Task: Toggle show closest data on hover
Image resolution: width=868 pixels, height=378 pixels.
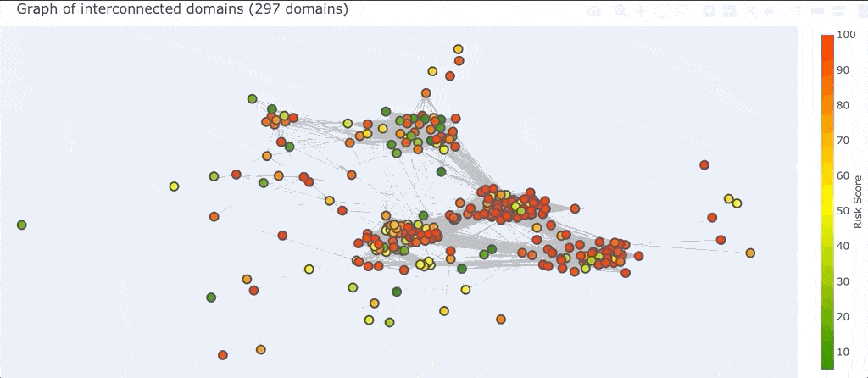Action: point(817,11)
